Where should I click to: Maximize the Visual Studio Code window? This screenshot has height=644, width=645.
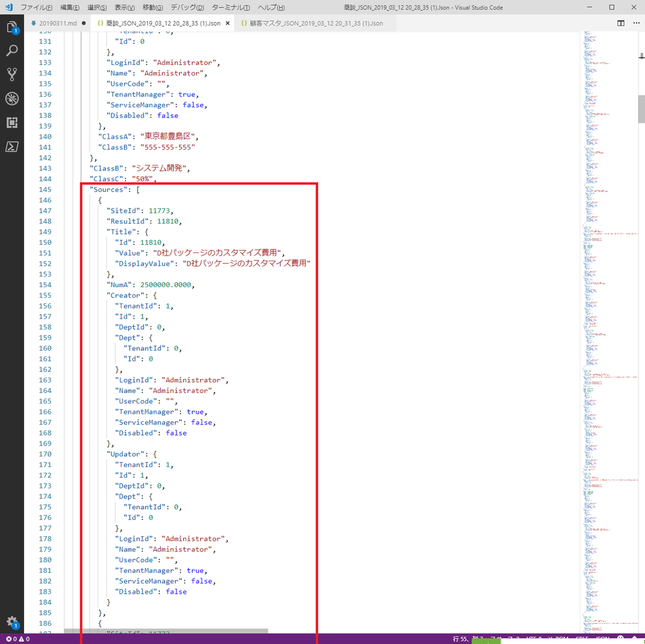[x=612, y=7]
